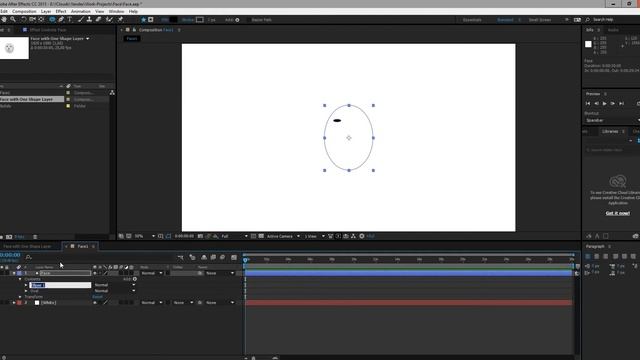
Task: Select the Pen tool
Action: (x=61, y=19)
